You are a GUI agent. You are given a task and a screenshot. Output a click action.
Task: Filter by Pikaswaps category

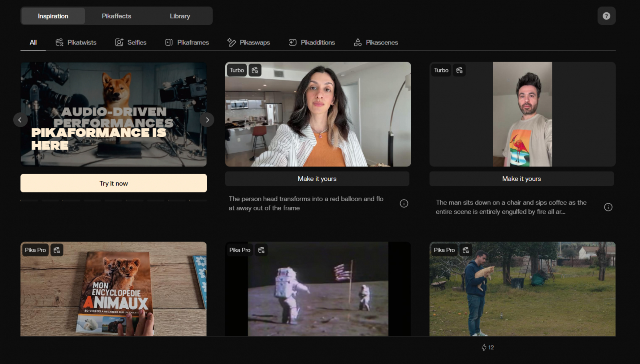248,42
